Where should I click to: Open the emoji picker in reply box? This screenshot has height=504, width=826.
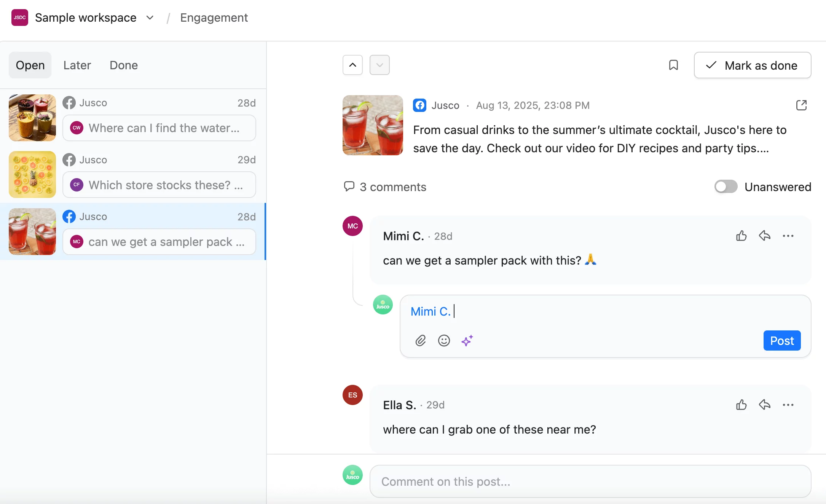pos(444,340)
